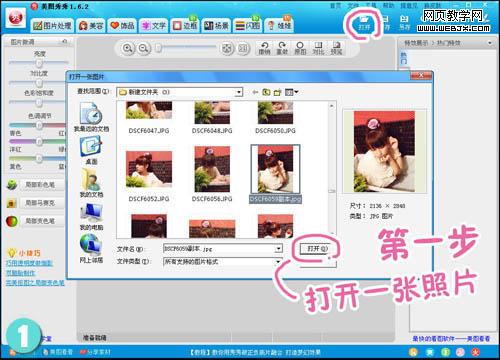This screenshot has width=500, height=360.
Task: Click the 洋红 magenta-green tone slider handle
Action: [x=39, y=142]
